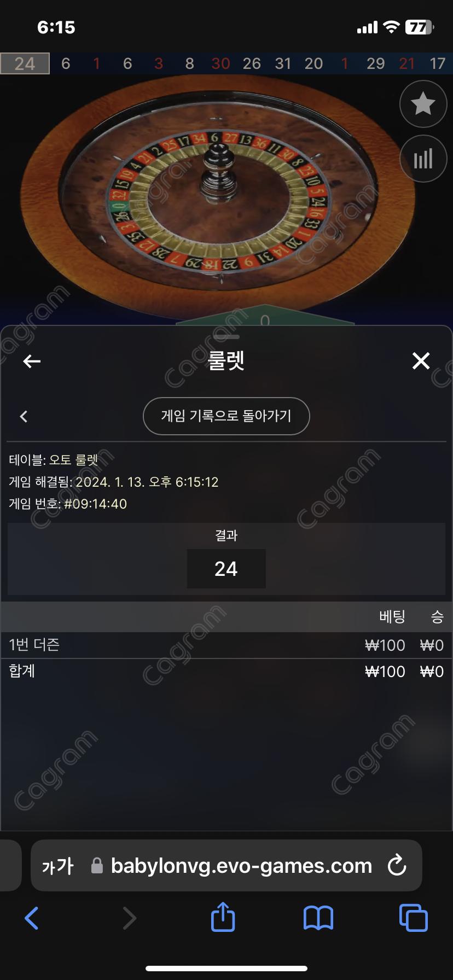Tap the left arrow beside 룰렛 title
This screenshot has height=980, width=453.
point(32,361)
